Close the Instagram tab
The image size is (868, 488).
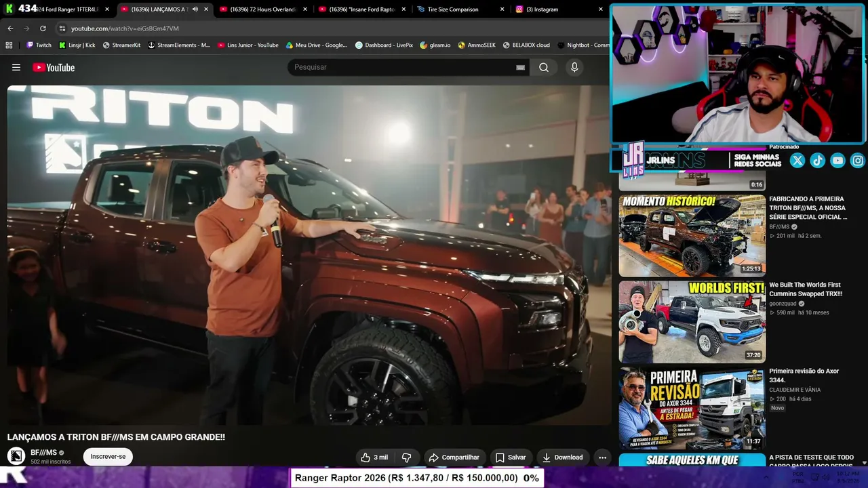coord(601,9)
